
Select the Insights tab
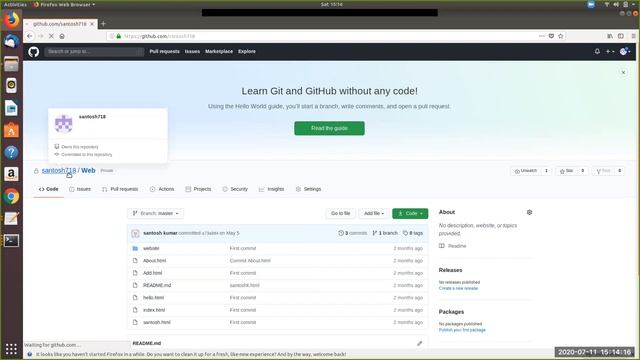tap(271, 189)
